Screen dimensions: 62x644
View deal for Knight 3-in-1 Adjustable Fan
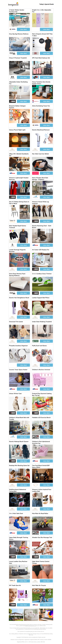pos(46,29)
